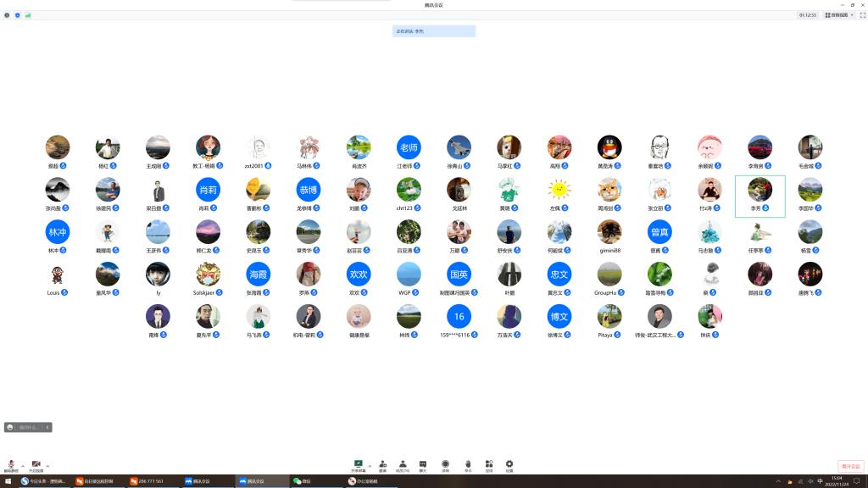868x488 pixels.
Task: Switch to WeChat in the taskbar
Action: (x=302, y=481)
